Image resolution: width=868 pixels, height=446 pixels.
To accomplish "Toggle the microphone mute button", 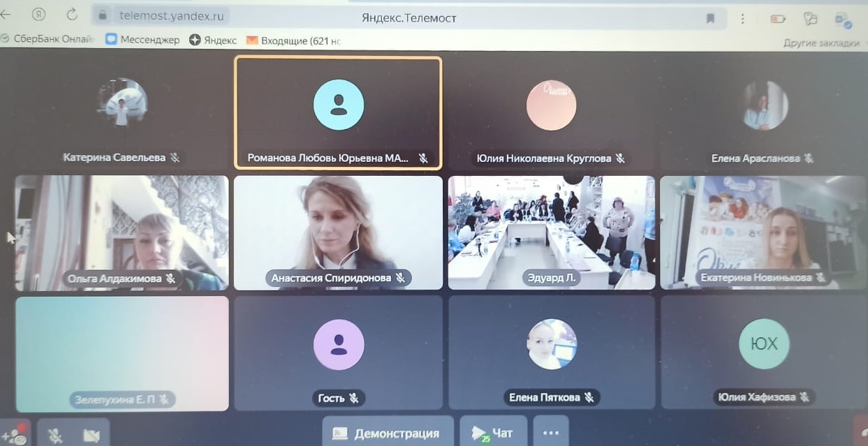I will (x=56, y=434).
